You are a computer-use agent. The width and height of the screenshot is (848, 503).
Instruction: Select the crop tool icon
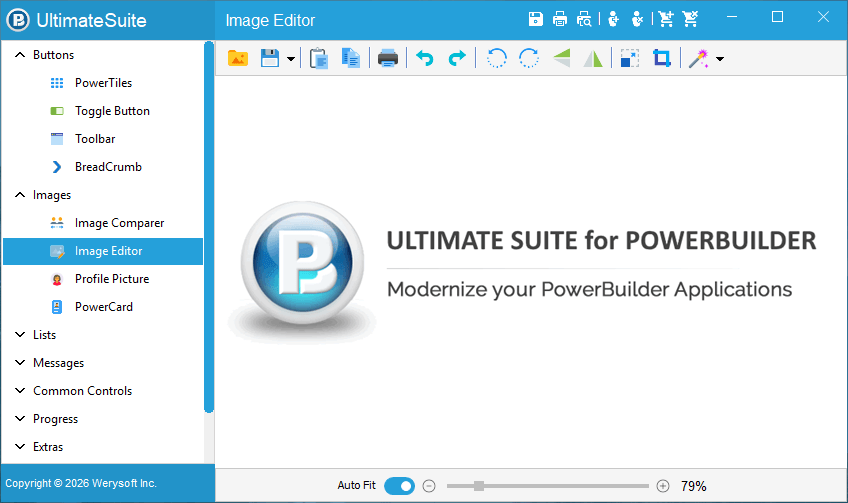point(661,58)
